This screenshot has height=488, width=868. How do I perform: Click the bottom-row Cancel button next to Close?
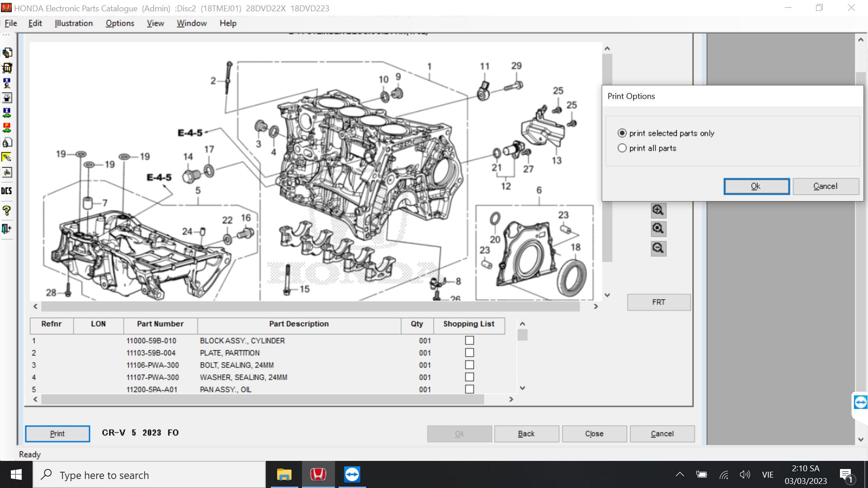662,434
